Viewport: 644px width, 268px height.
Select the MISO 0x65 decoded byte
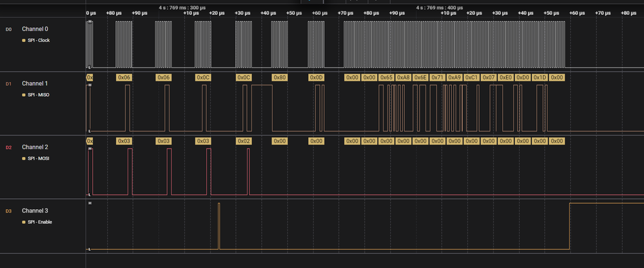387,77
